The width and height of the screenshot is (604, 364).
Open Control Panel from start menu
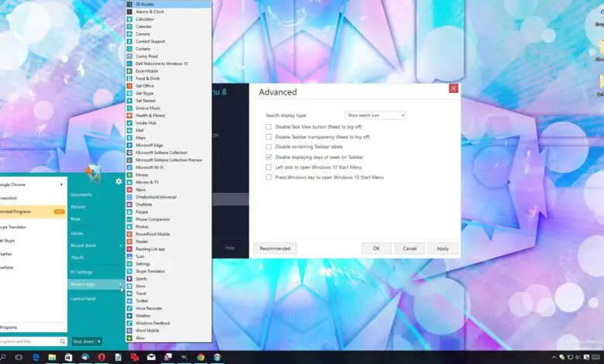[x=83, y=298]
